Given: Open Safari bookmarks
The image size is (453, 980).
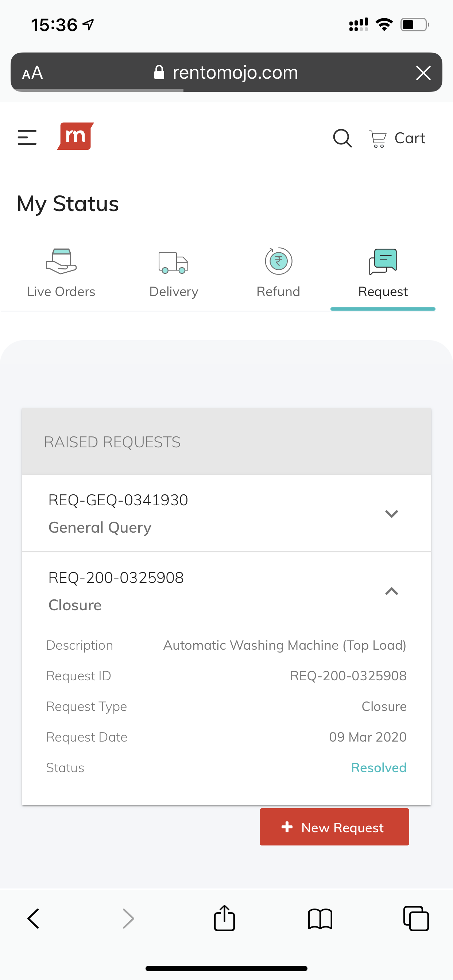Looking at the screenshot, I should tap(320, 919).
